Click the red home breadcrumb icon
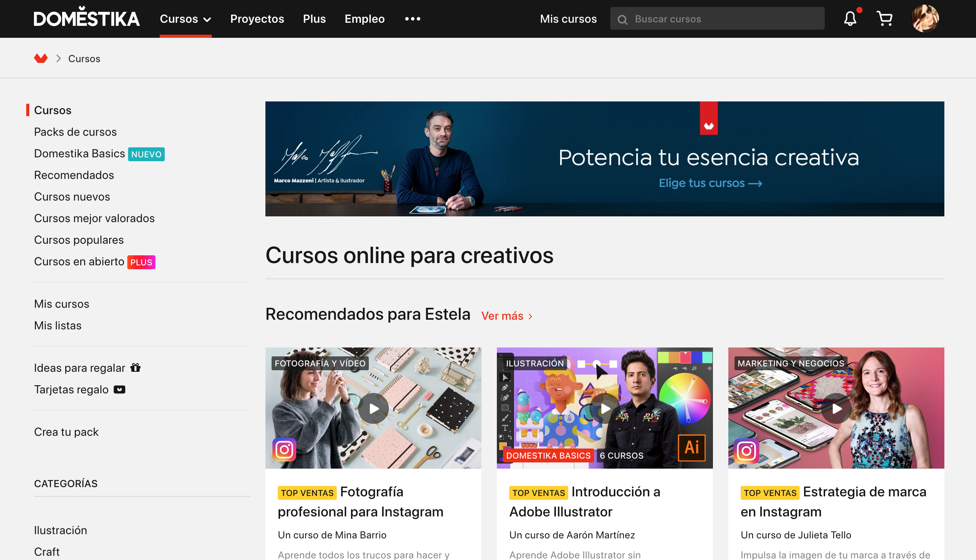 tap(41, 58)
